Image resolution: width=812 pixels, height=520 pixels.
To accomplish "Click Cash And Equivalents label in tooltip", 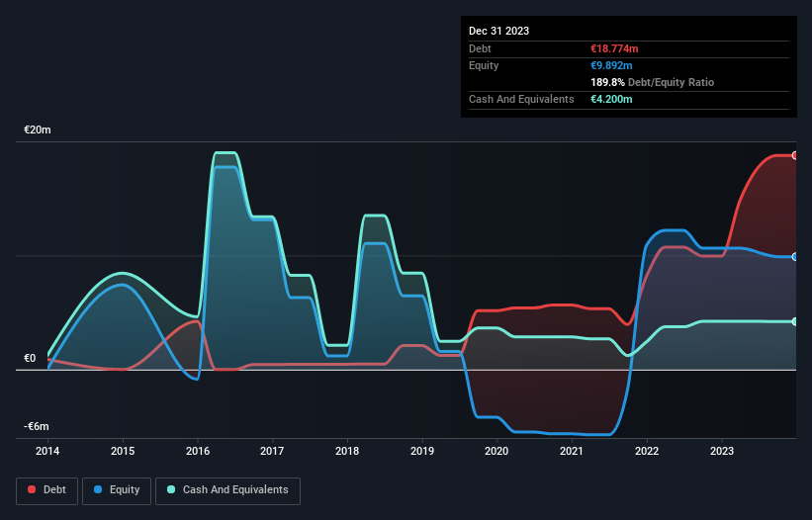I will [521, 99].
